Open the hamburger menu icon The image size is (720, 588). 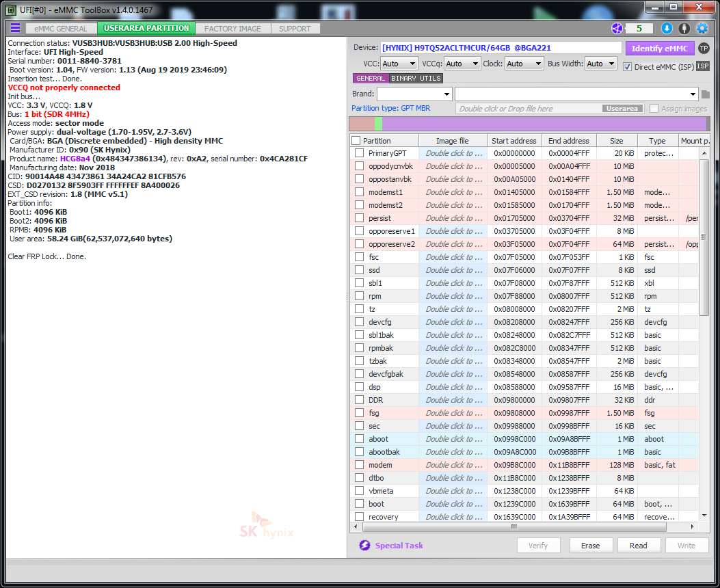click(15, 28)
